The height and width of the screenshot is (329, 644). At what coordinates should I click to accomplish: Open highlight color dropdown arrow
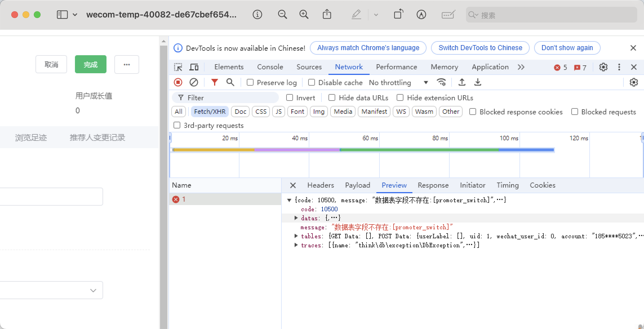click(376, 15)
